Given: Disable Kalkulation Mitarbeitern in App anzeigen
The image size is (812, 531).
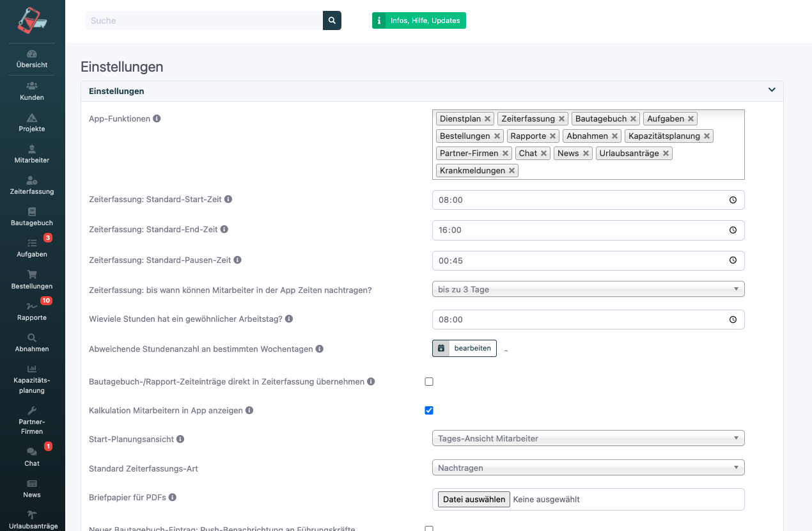Looking at the screenshot, I should point(429,410).
